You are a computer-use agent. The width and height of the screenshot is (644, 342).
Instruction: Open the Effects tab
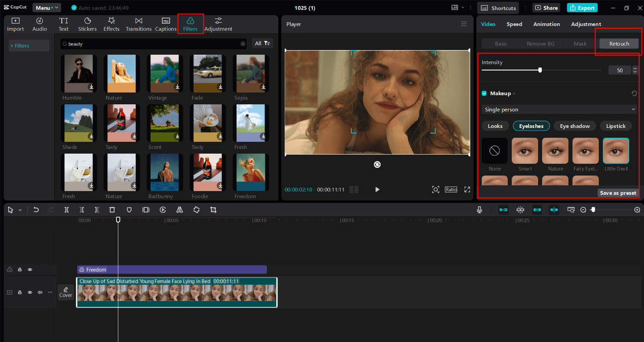tap(111, 24)
